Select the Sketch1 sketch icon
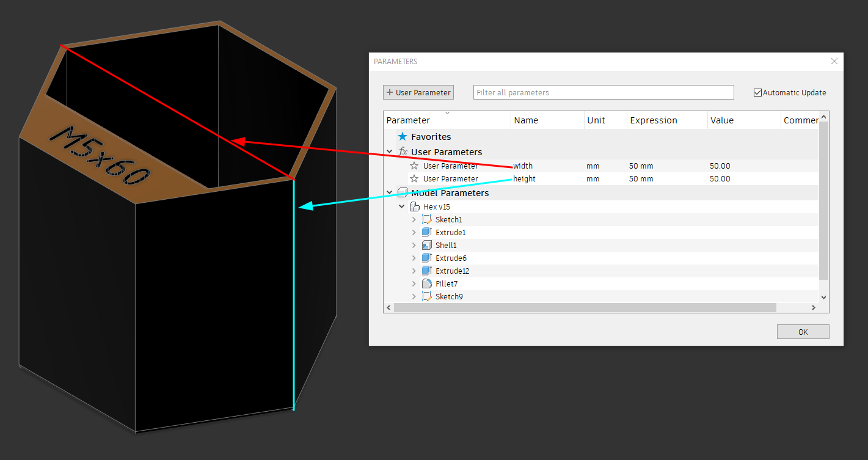Viewport: 868px width, 460px height. 426,219
